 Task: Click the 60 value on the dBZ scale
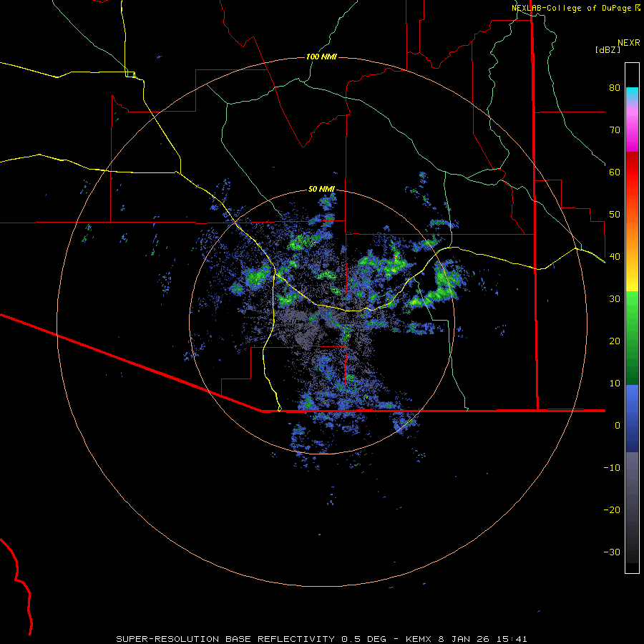[615, 172]
